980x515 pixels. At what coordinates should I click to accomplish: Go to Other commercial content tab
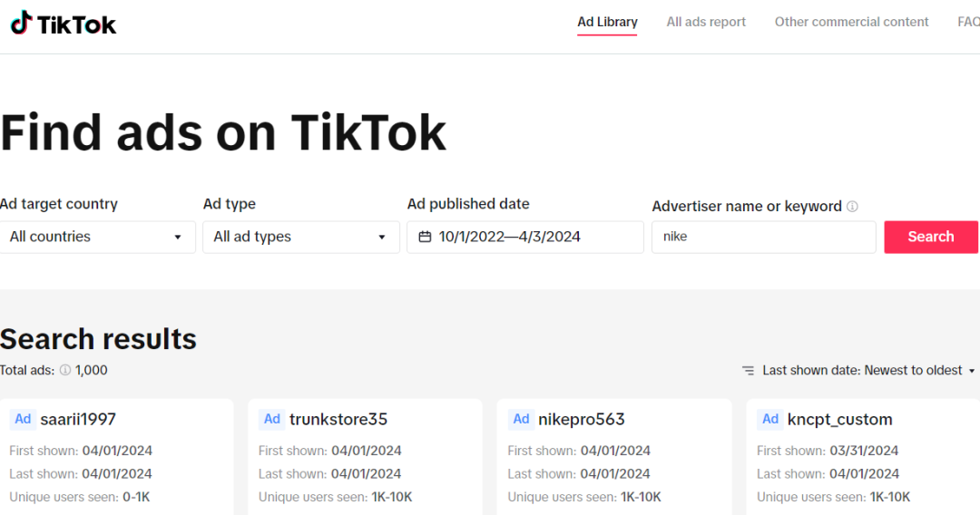851,22
